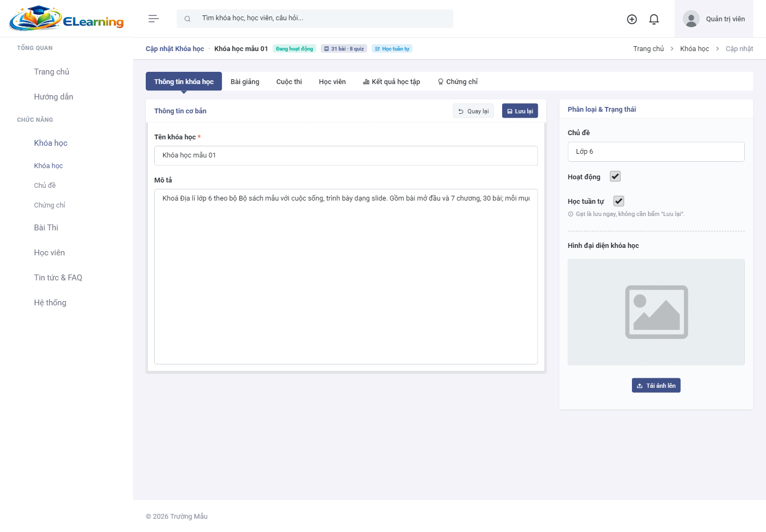Viewport: 766px width, 532px height.
Task: Switch to the Học viên tab
Action: (x=332, y=81)
